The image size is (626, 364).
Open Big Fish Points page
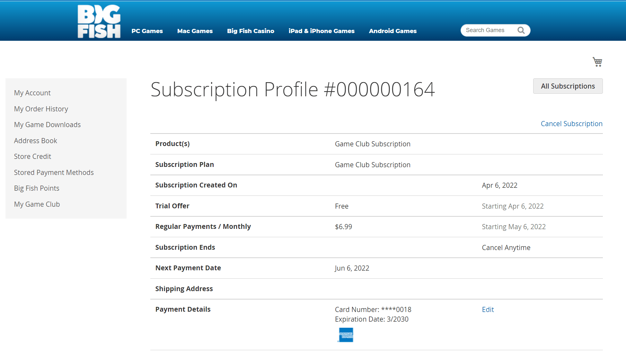(37, 188)
